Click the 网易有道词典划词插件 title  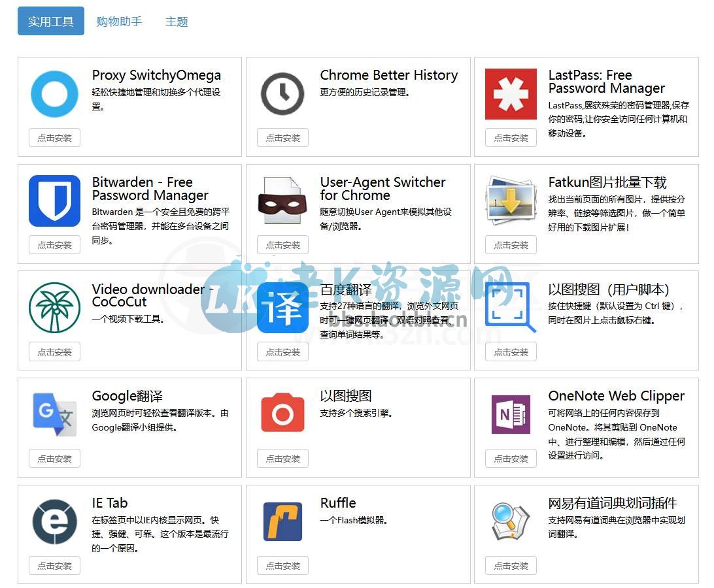click(x=613, y=503)
